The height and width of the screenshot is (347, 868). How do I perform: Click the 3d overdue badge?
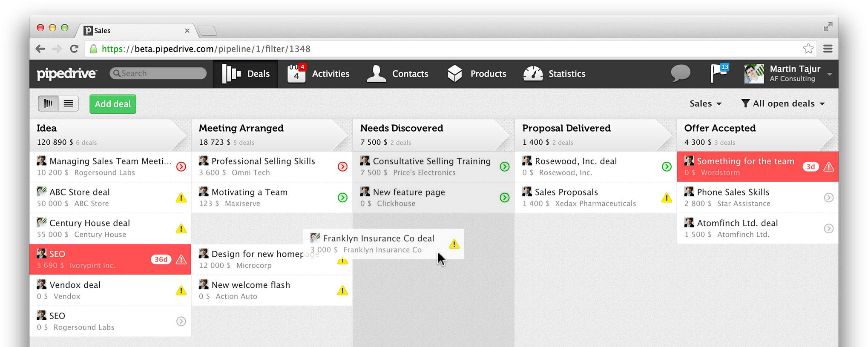pyautogui.click(x=811, y=166)
